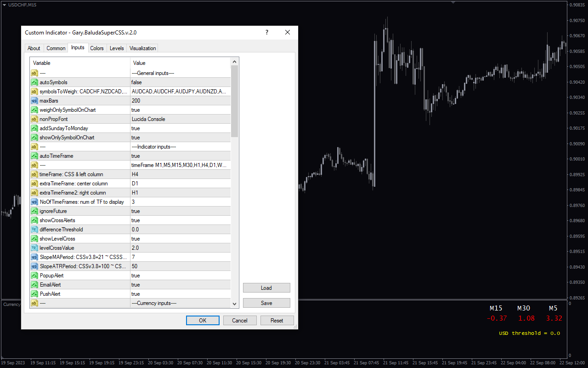Click the Cancel button
588x368 pixels.
(240, 321)
